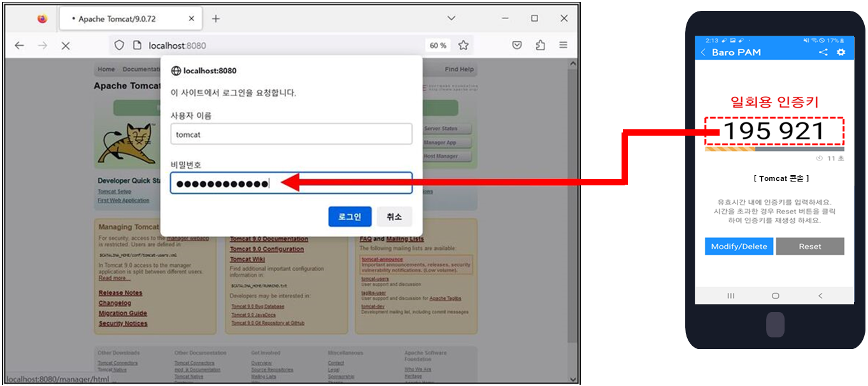Open the tomcat-users mailing list link
Image resolution: width=868 pixels, height=386 pixels.
(x=375, y=279)
